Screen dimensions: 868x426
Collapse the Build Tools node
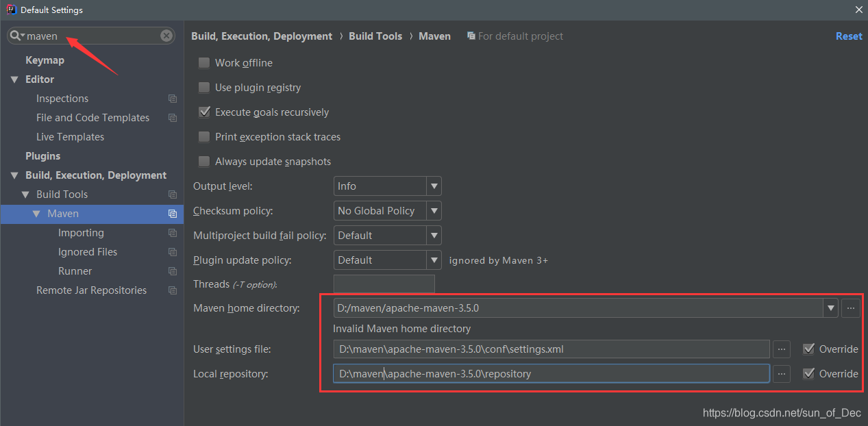point(25,195)
